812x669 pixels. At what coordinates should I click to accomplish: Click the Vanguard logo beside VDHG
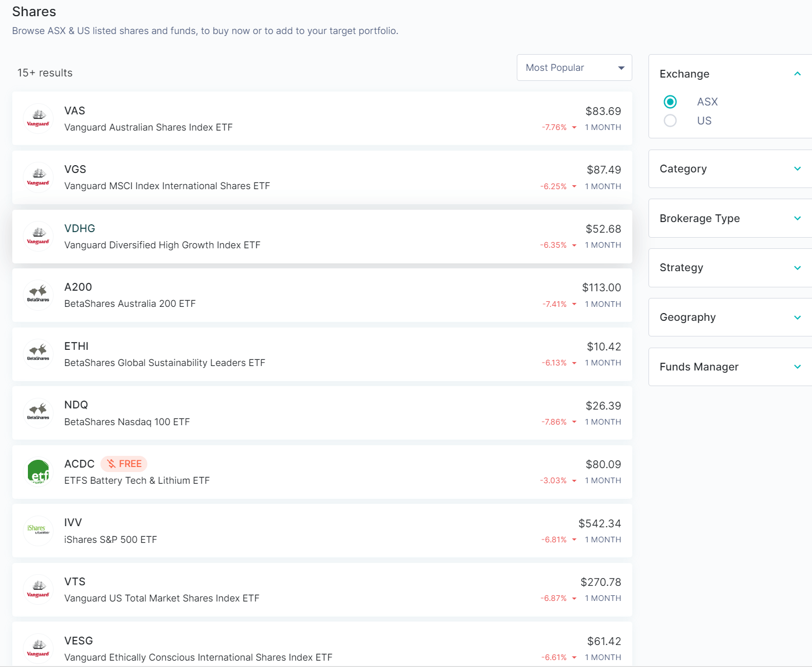[38, 236]
